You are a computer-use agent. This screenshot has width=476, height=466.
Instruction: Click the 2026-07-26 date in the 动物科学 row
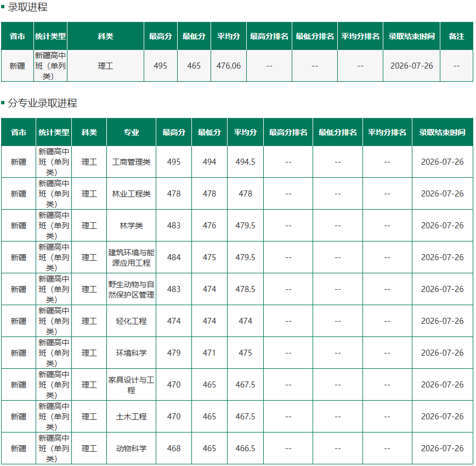pos(443,448)
